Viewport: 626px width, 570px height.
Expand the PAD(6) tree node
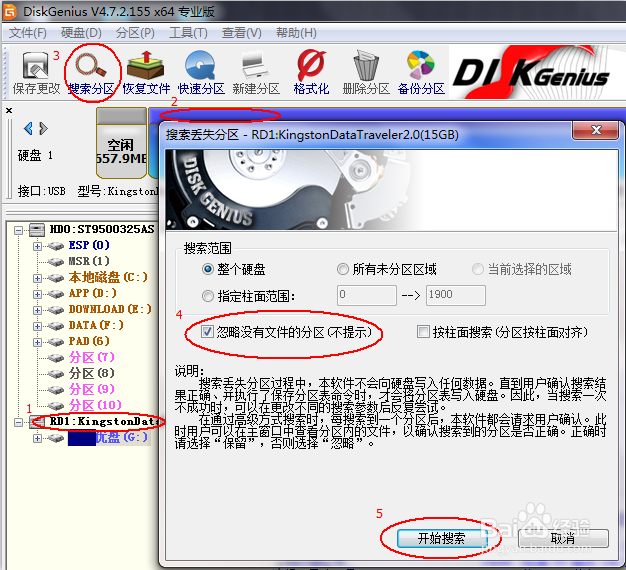(37, 342)
